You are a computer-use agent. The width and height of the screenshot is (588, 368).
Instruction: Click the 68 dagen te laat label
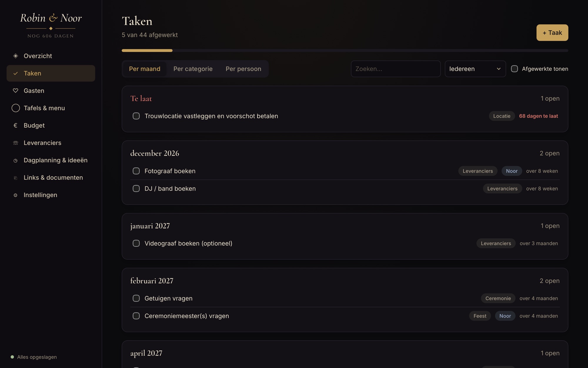tap(538, 116)
